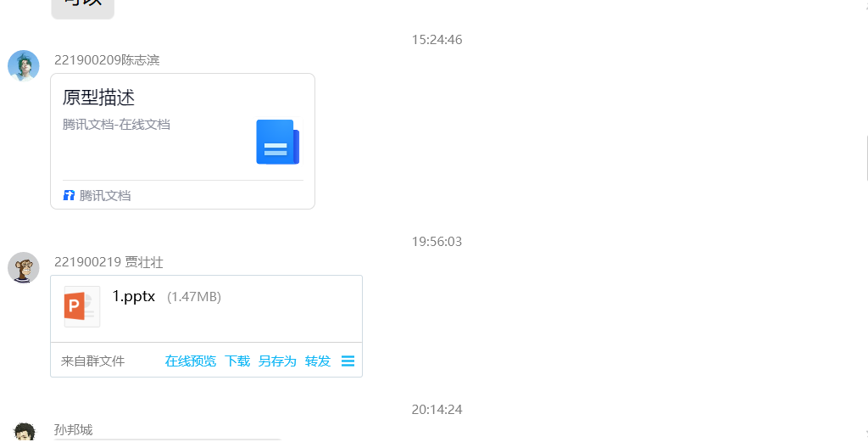Open the blue Tencent document icon

pos(277,142)
